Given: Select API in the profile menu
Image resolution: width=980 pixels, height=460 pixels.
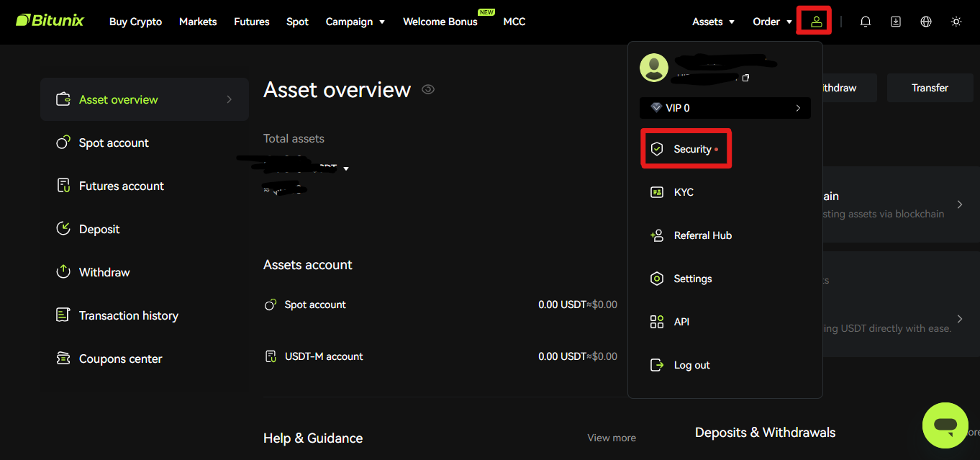Looking at the screenshot, I should tap(681, 322).
